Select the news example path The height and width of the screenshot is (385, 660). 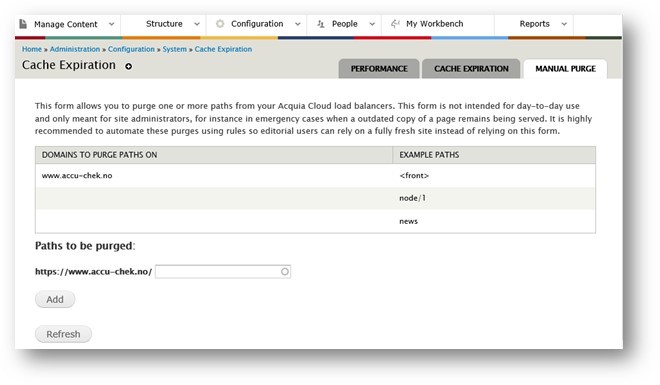pyautogui.click(x=408, y=221)
